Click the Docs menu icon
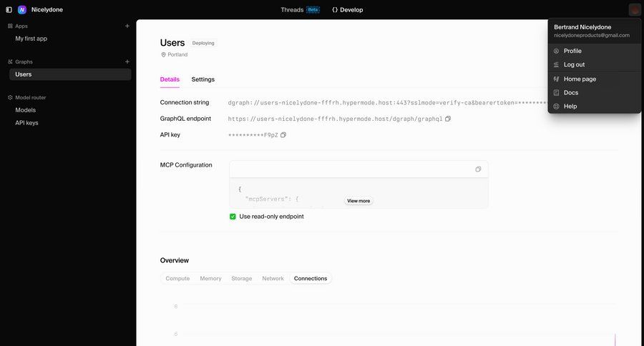 556,93
